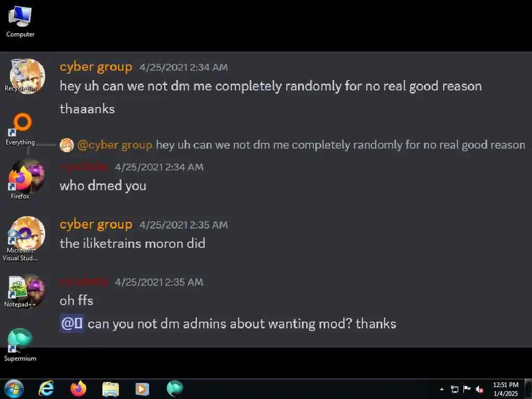Select the Everything search shortcut
Viewport: 532px width, 399px height.
(20, 129)
